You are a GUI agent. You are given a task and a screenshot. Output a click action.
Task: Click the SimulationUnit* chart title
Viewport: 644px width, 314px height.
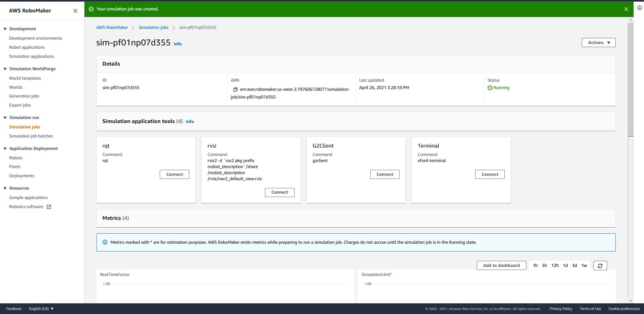tap(377, 275)
